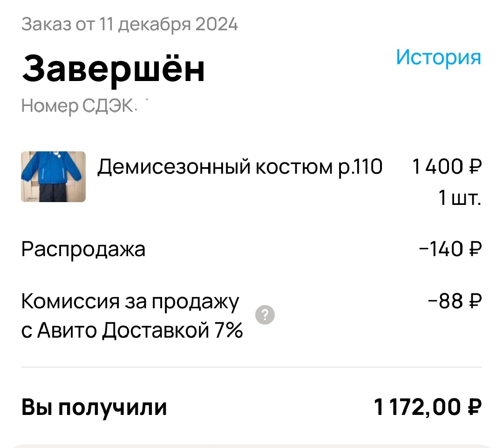Open order history via История
Viewport: 503px width, 448px height.
tap(439, 58)
